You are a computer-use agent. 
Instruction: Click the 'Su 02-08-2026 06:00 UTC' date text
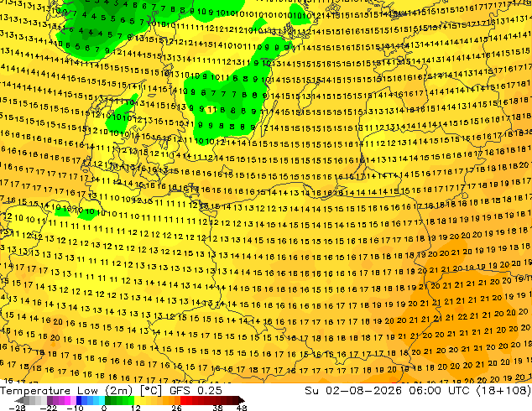[x=387, y=391]
